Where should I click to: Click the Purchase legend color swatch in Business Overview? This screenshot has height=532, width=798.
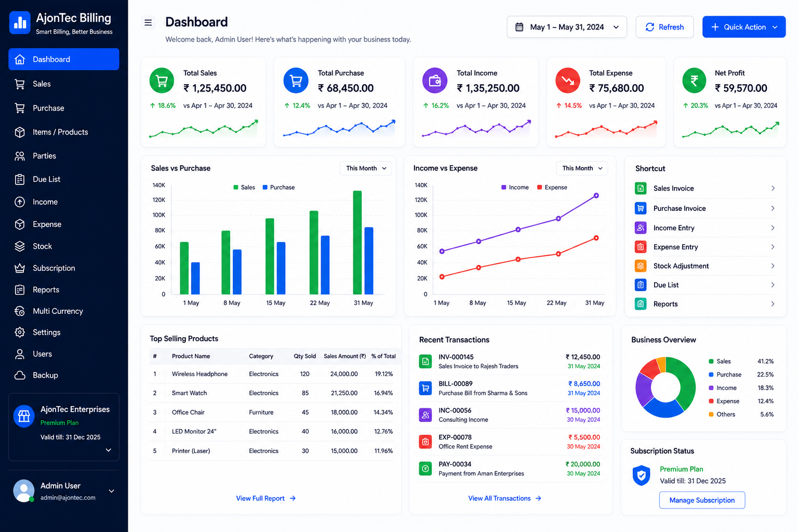(x=711, y=375)
